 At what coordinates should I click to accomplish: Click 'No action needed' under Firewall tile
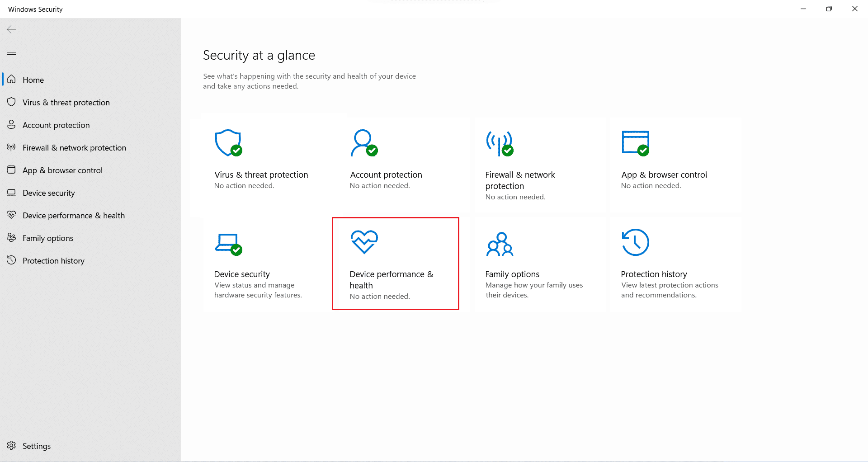[515, 197]
